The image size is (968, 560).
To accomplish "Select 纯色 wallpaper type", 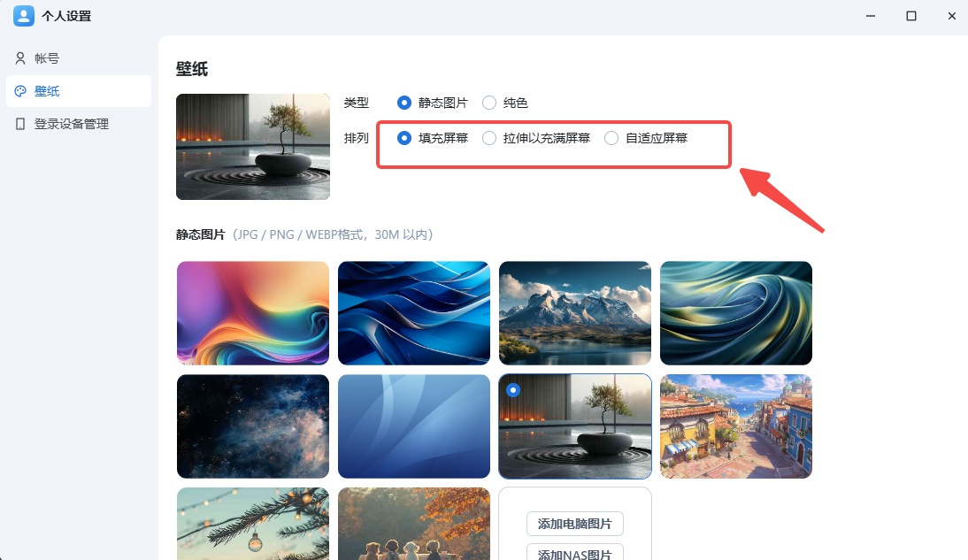I will coord(489,104).
